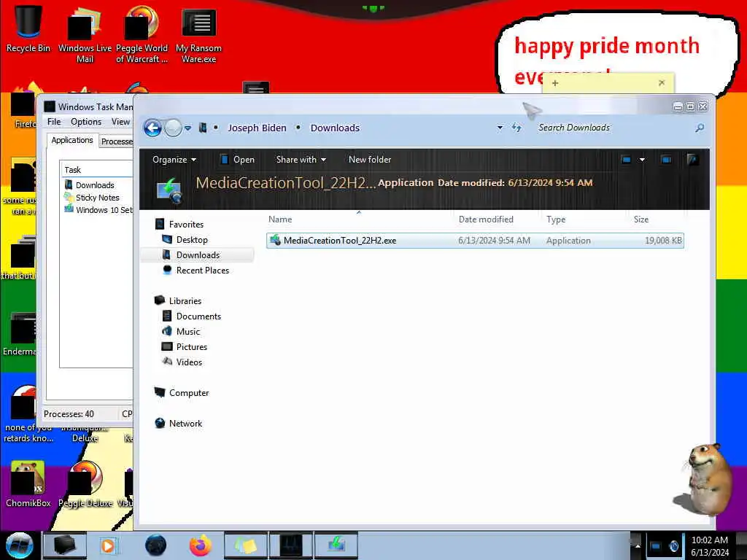
Task: Expand the address bar history dropdown
Action: tap(500, 128)
